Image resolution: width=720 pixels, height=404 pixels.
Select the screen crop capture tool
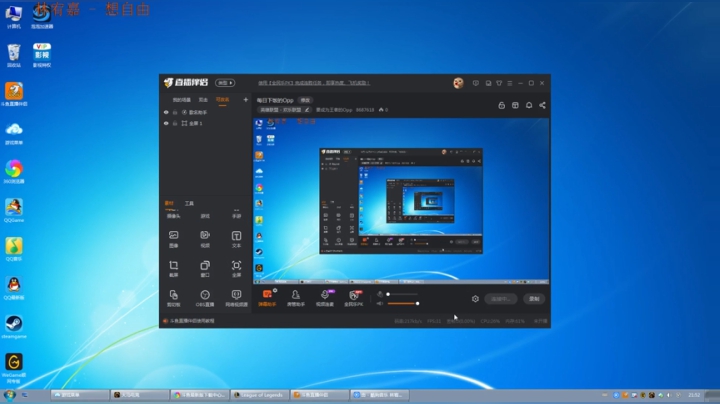(x=174, y=269)
